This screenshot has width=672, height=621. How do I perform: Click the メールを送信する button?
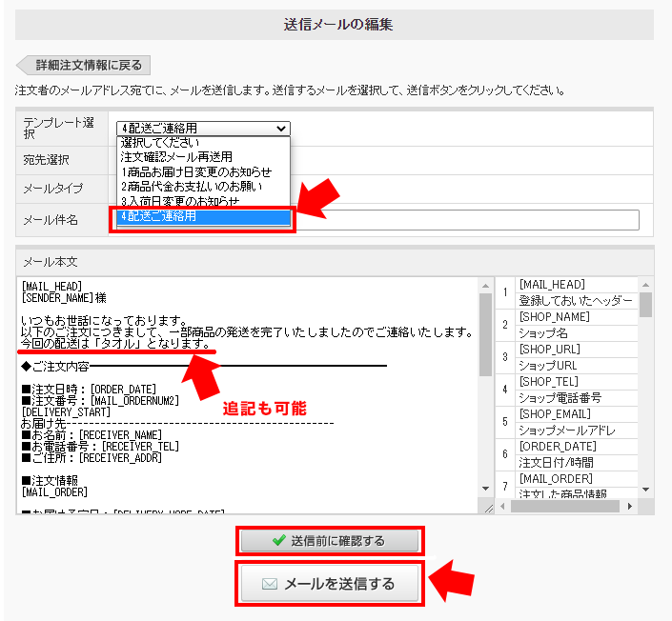(x=329, y=583)
